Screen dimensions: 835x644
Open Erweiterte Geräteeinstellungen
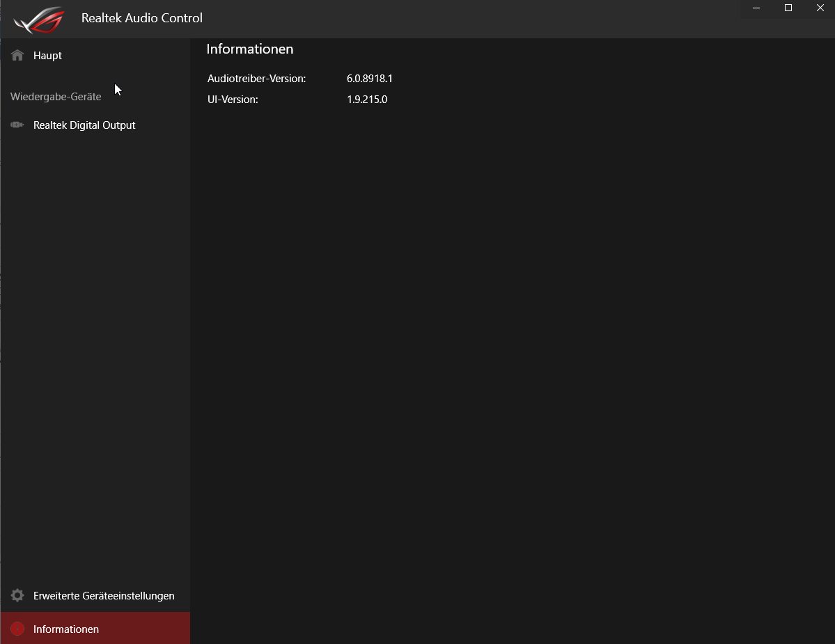click(95, 595)
